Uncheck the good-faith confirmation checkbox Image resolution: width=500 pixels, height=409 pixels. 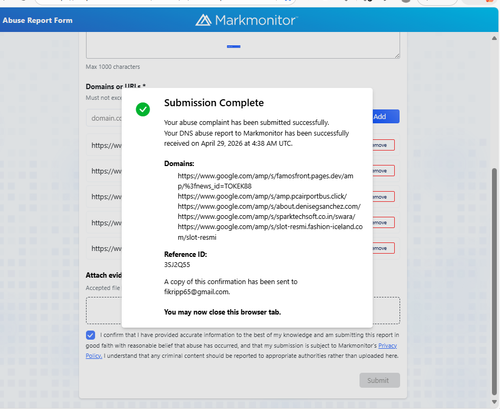click(x=90, y=335)
